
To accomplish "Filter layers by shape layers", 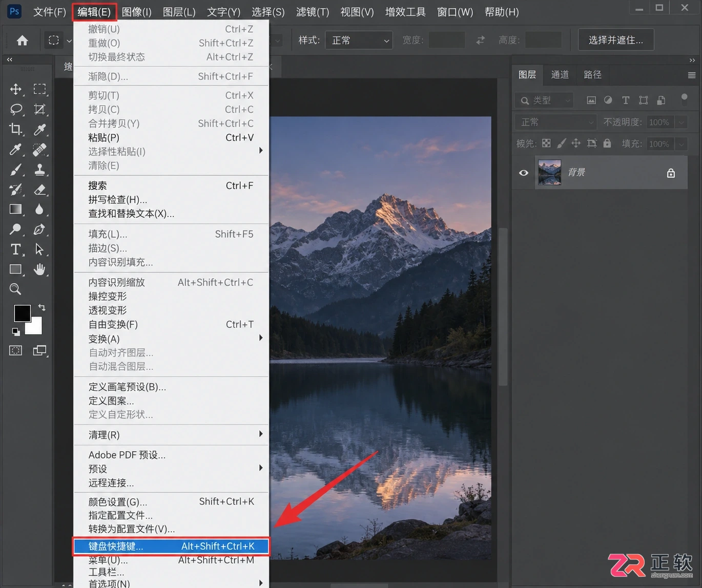I will 644,100.
